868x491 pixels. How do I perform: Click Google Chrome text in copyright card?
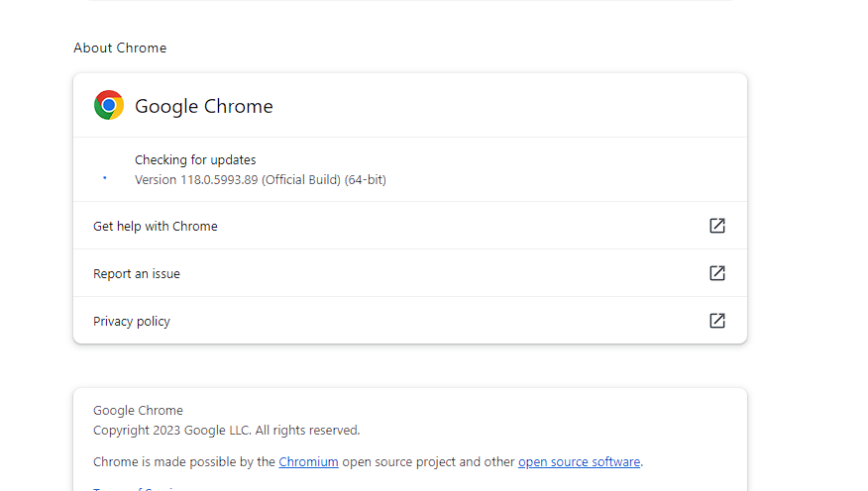click(138, 410)
